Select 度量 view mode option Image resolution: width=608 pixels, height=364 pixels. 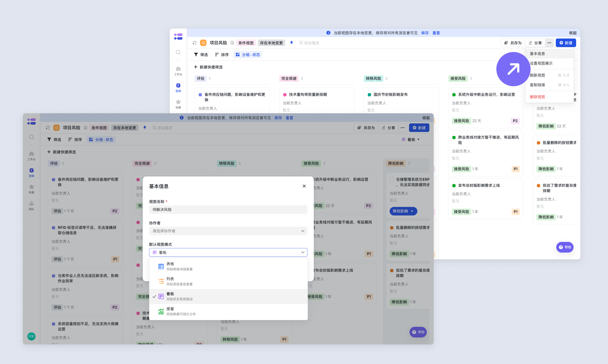pyautogui.click(x=228, y=311)
